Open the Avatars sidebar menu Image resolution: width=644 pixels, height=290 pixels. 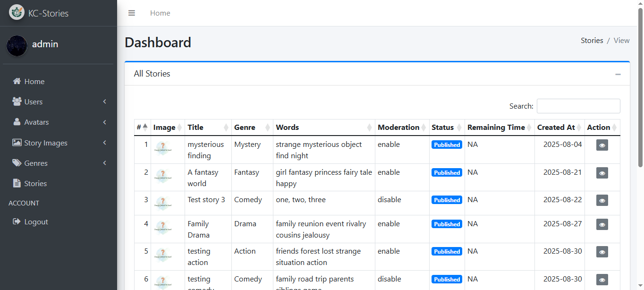point(59,122)
